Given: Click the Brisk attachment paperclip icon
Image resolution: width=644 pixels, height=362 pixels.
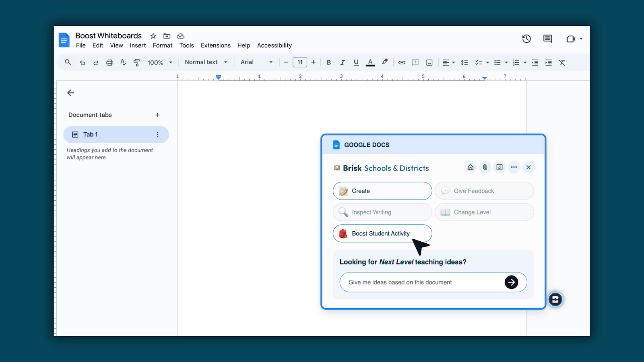Looking at the screenshot, I should (485, 167).
